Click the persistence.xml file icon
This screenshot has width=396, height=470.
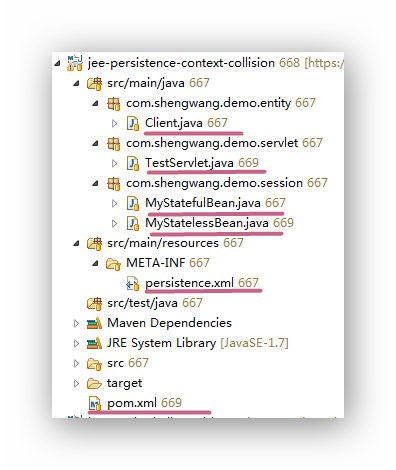click(x=133, y=283)
